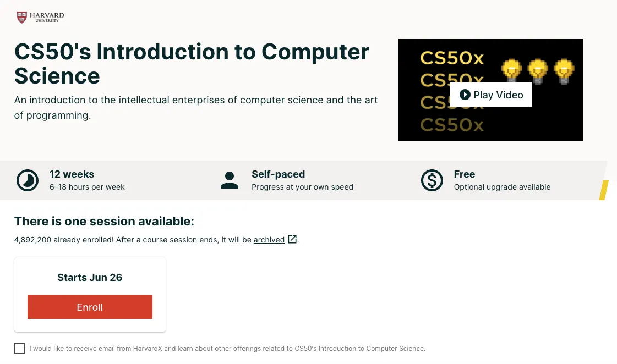The image size is (617, 364).
Task: Click the middle lightbulb in the video thumbnail
Action: pos(538,71)
